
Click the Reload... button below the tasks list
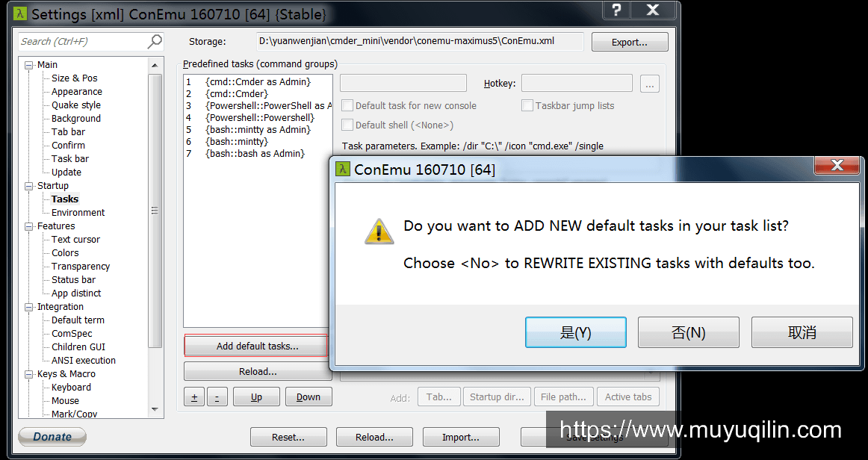258,371
